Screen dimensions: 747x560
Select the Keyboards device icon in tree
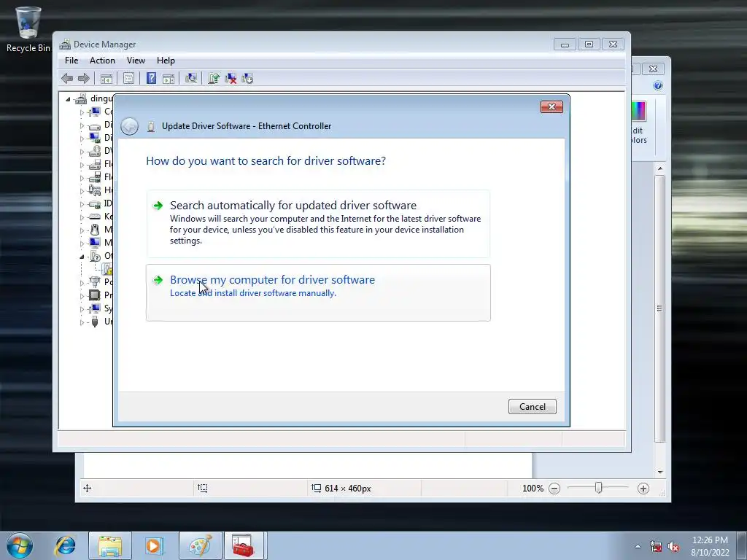coord(95,216)
